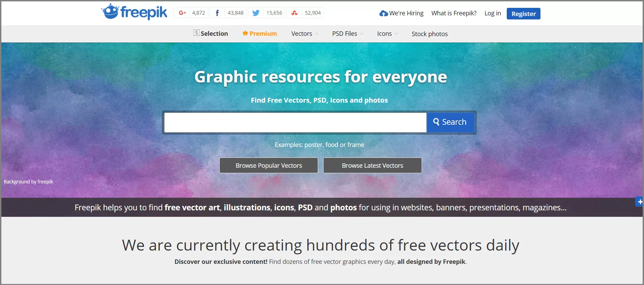
Task: Click the Google Plus share icon
Action: pyautogui.click(x=182, y=13)
